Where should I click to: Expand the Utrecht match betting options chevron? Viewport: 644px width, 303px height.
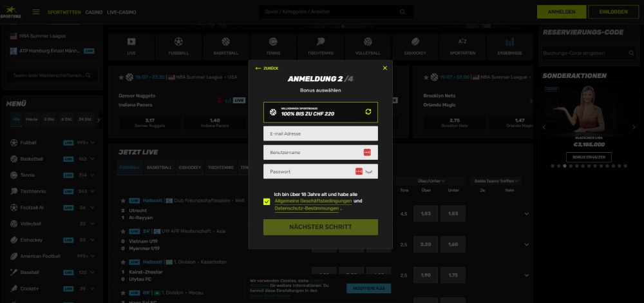pos(526,213)
